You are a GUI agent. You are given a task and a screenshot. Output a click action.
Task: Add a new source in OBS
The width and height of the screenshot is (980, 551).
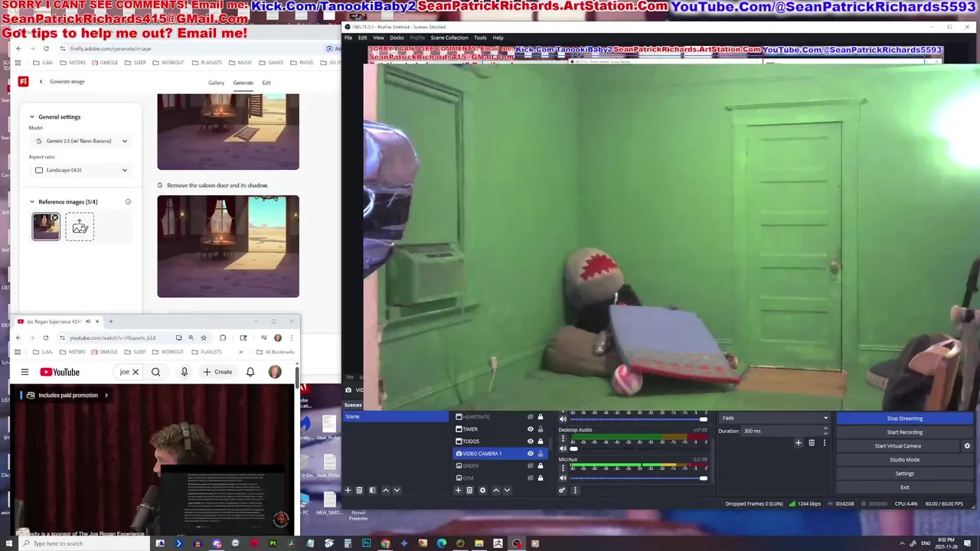pos(459,490)
